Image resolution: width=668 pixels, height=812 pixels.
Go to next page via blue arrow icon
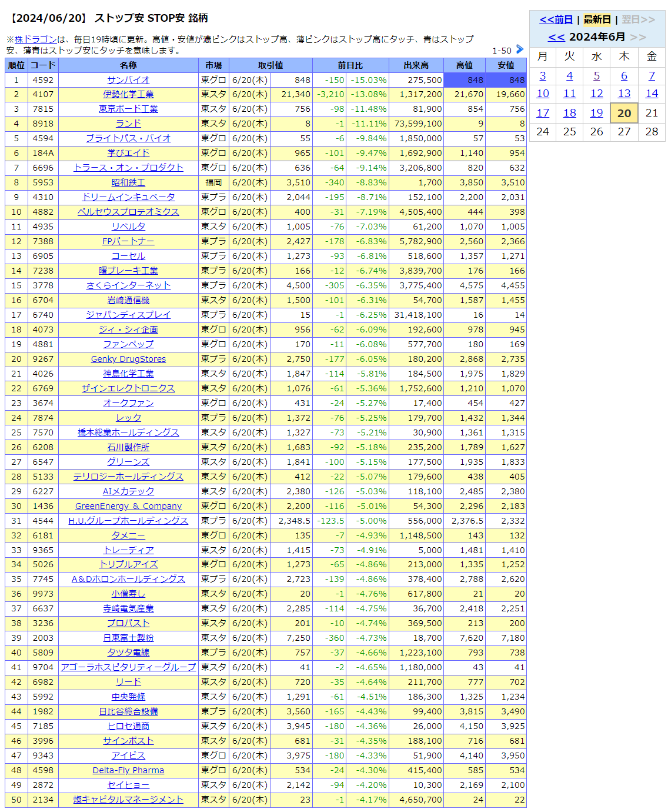[519, 49]
